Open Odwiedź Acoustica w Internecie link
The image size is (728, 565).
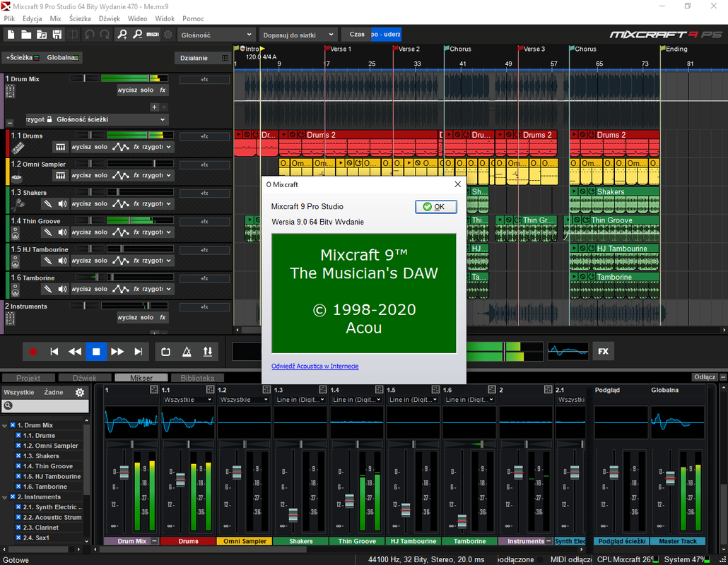[315, 366]
